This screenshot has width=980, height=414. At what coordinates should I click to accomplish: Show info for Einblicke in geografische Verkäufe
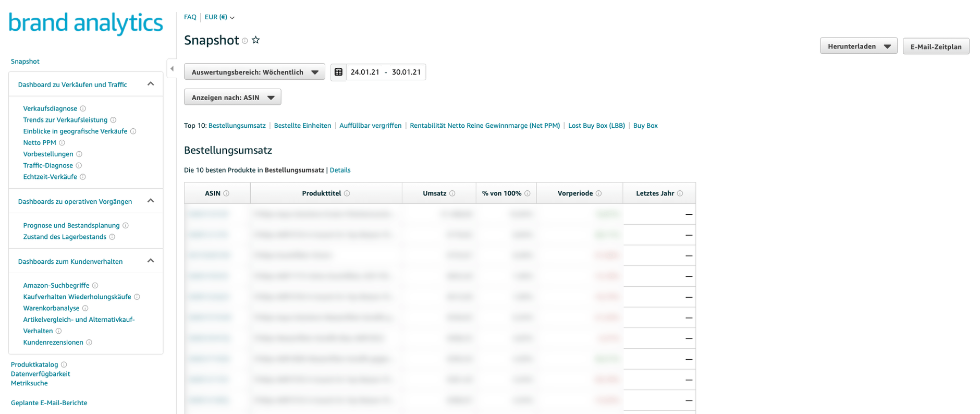[x=133, y=131]
